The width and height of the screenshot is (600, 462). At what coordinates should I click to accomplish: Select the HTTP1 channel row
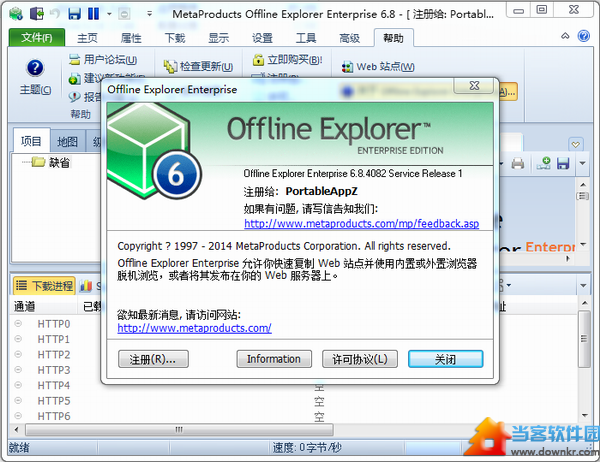click(54, 339)
